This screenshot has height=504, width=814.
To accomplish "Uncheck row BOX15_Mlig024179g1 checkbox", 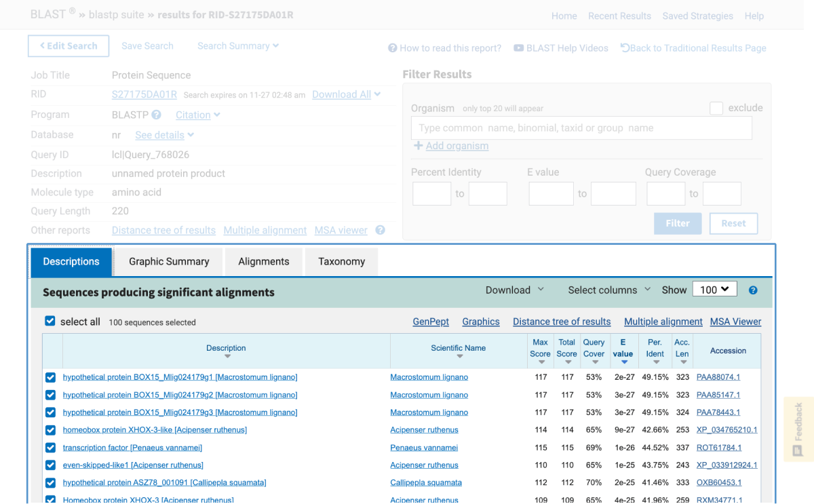I will [50, 377].
